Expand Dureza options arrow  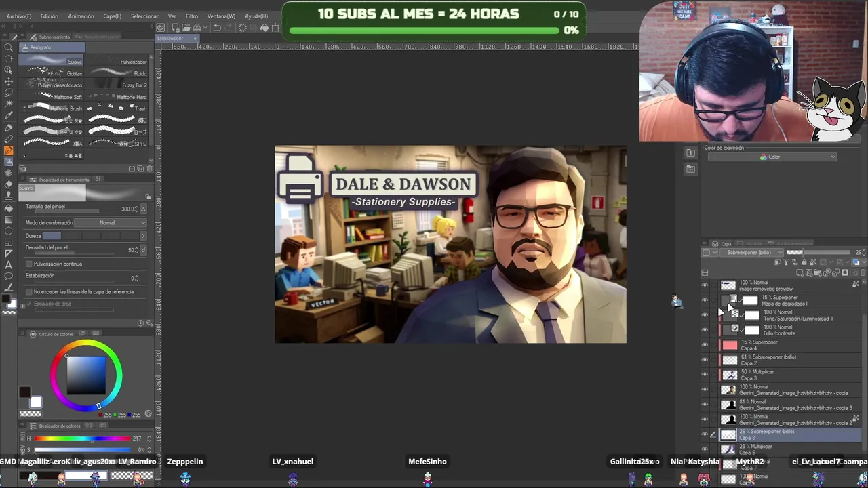(142, 236)
